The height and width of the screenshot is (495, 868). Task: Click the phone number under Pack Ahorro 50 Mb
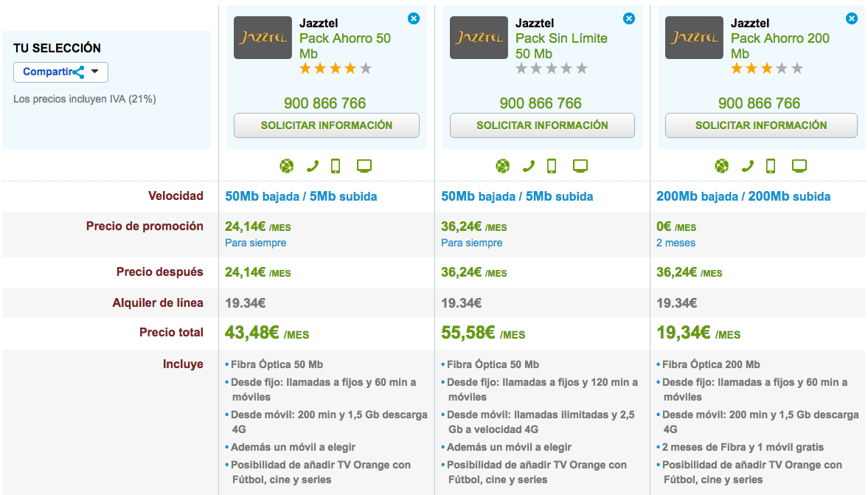click(x=325, y=103)
